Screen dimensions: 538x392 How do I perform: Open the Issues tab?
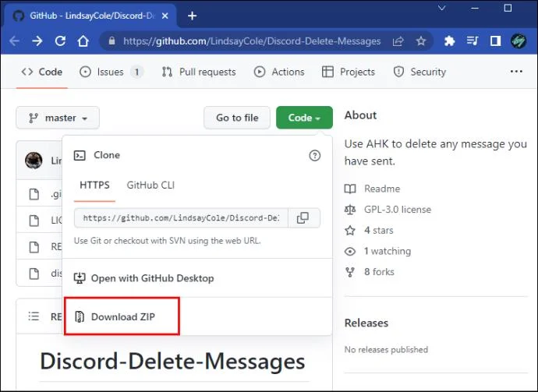pyautogui.click(x=111, y=72)
